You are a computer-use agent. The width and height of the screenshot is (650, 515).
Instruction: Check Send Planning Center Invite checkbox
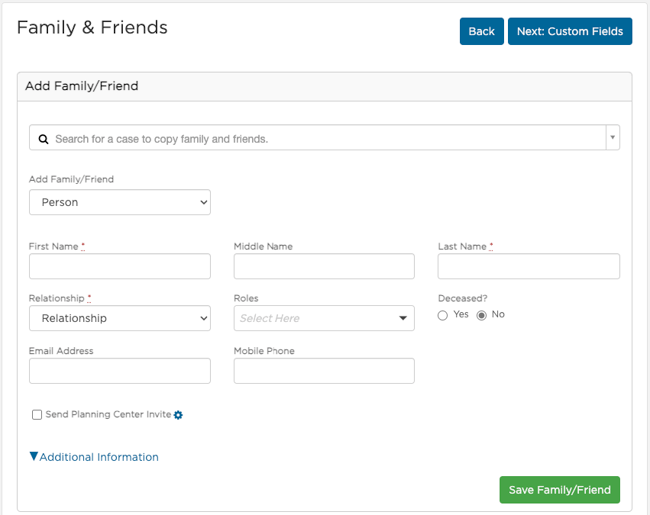point(37,415)
